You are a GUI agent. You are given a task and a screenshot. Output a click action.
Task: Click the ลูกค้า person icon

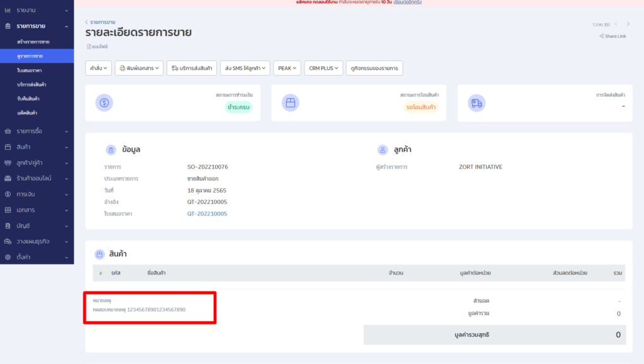click(382, 150)
